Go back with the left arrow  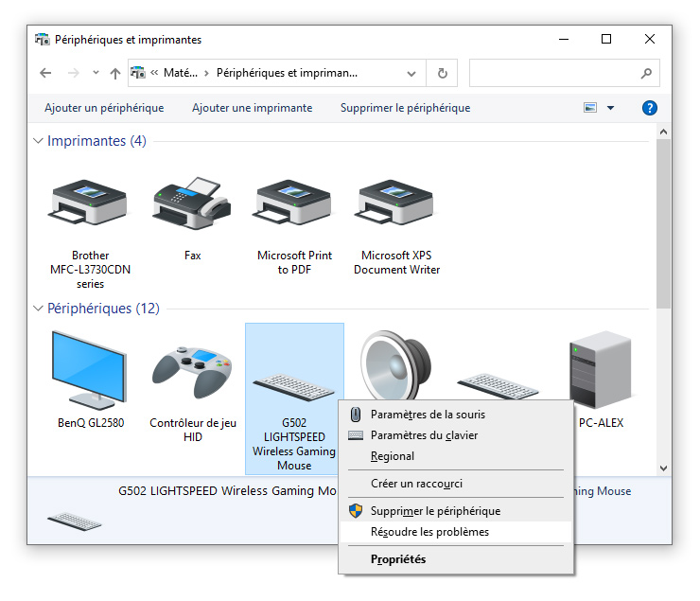45,73
